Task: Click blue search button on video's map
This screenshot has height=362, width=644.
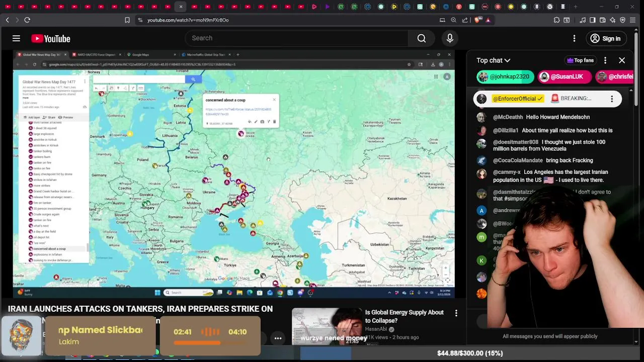Action: 193,79
